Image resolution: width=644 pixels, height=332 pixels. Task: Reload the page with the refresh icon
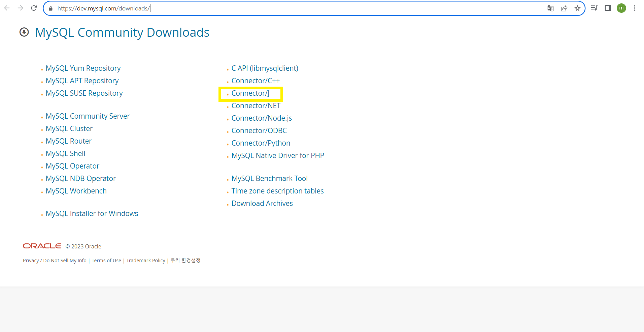[34, 8]
